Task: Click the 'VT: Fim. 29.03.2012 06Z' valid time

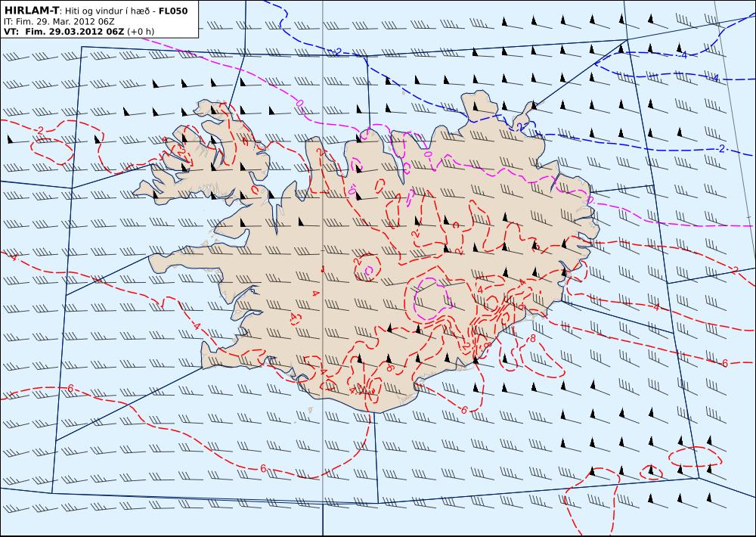Action: (64, 32)
